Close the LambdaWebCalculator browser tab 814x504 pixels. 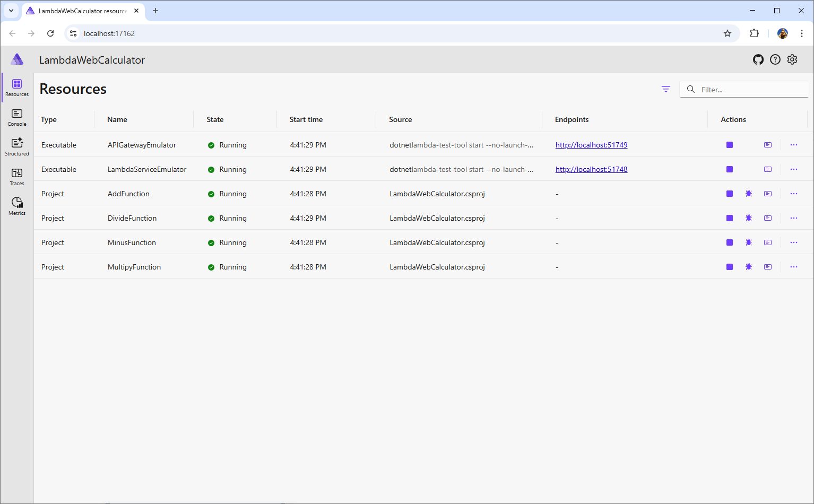[x=136, y=11]
